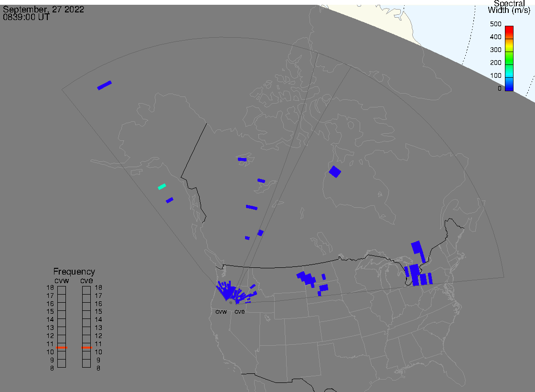Click the cvw frequency column header
535x392 pixels.
pos(62,280)
